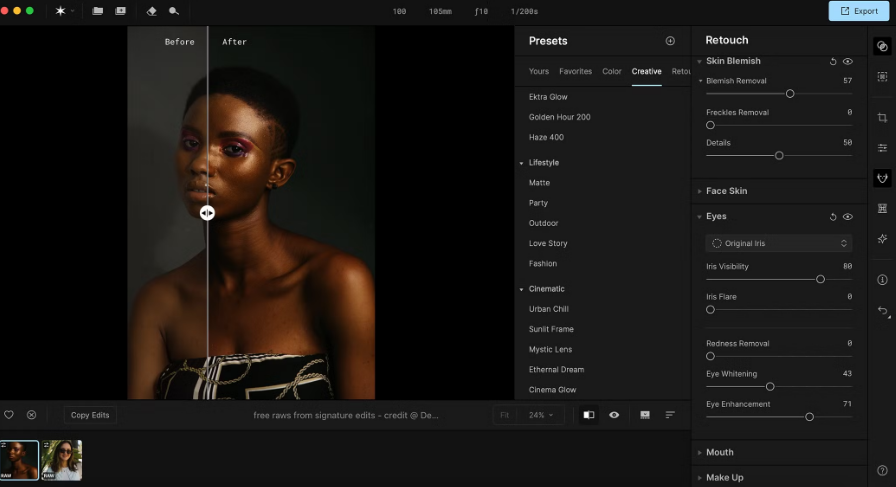
Task: Switch to the Color presets tab
Action: click(x=611, y=71)
